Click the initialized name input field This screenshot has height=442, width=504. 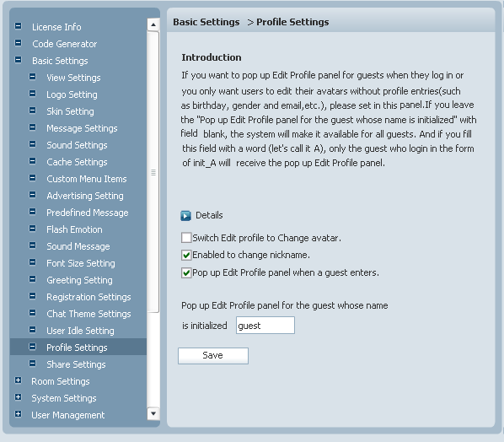(265, 326)
